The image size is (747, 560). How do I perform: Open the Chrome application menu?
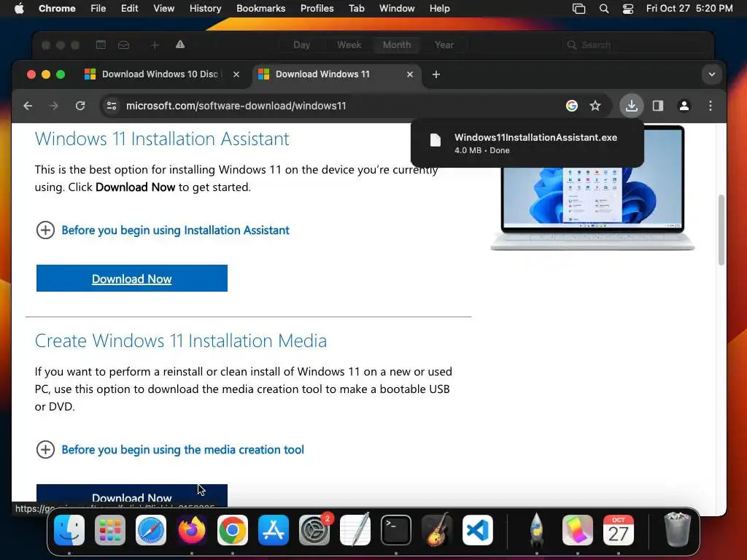(57, 8)
